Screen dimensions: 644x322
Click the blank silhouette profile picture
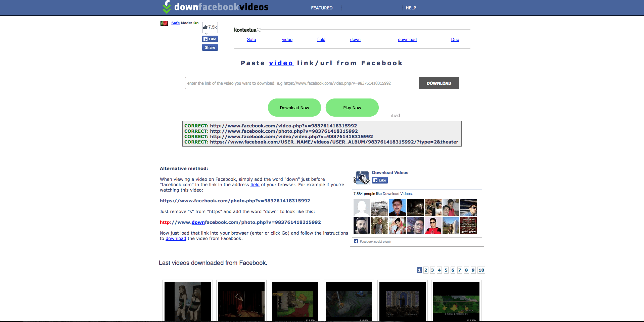pyautogui.click(x=362, y=208)
